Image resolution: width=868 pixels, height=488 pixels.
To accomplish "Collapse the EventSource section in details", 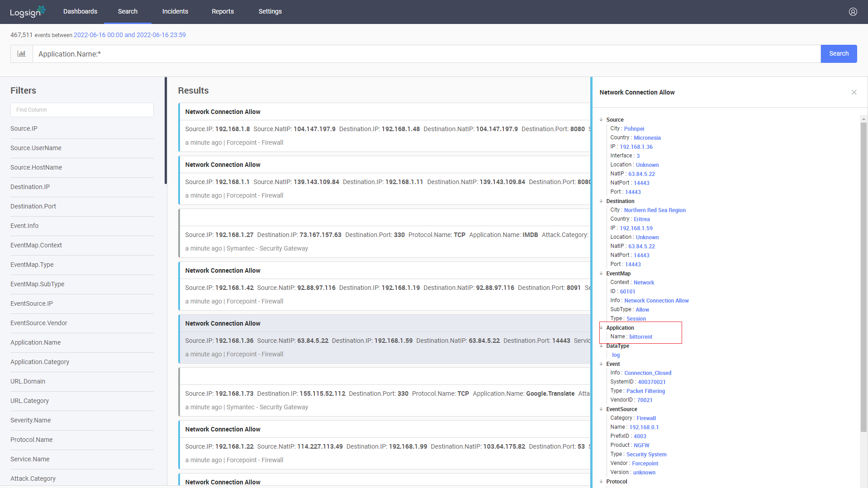I will pos(601,409).
